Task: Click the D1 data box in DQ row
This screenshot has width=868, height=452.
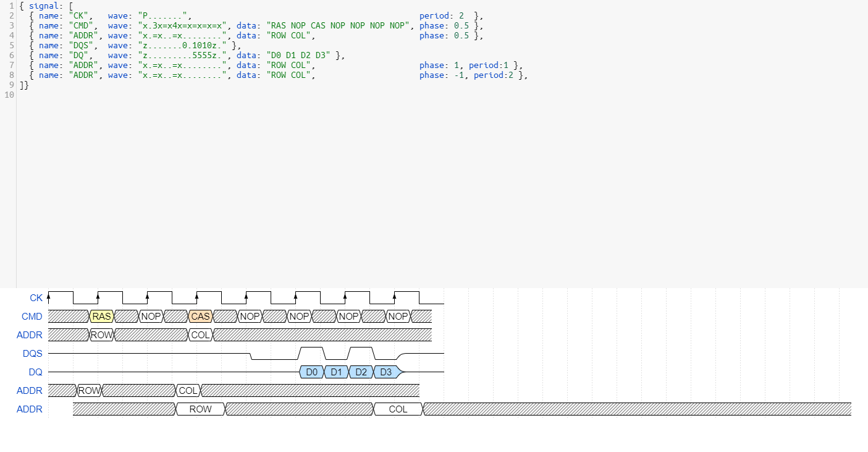Action: click(x=336, y=372)
